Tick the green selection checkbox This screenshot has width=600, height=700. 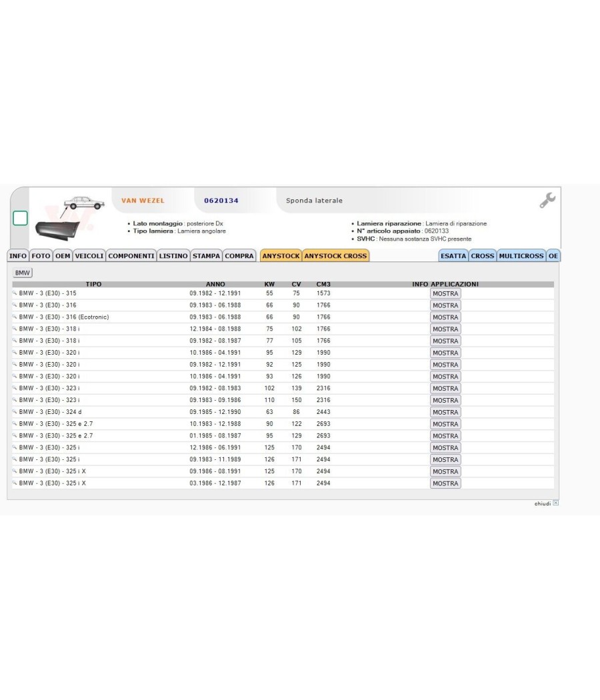[20, 218]
